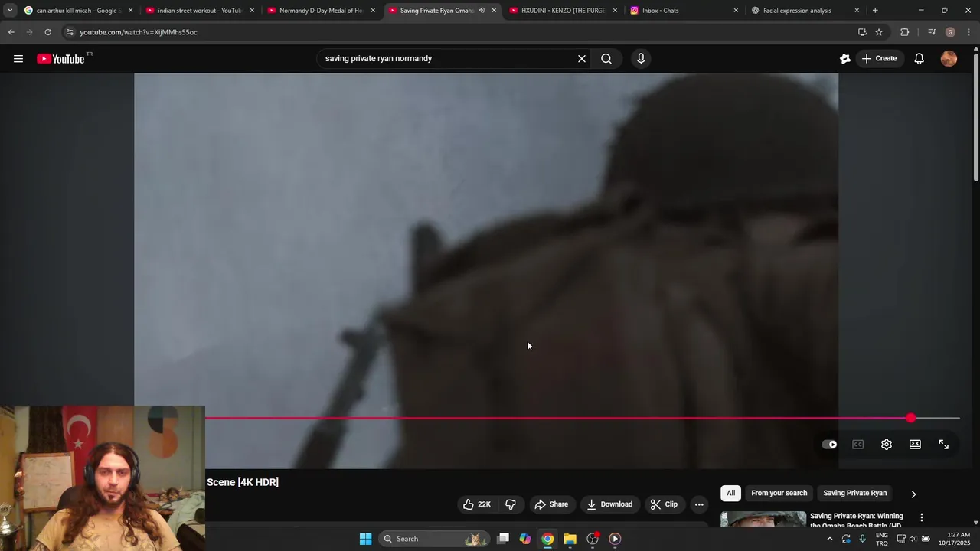Viewport: 980px width, 551px height.
Task: Open the browser Extensions puzzle icon
Action: (x=904, y=32)
